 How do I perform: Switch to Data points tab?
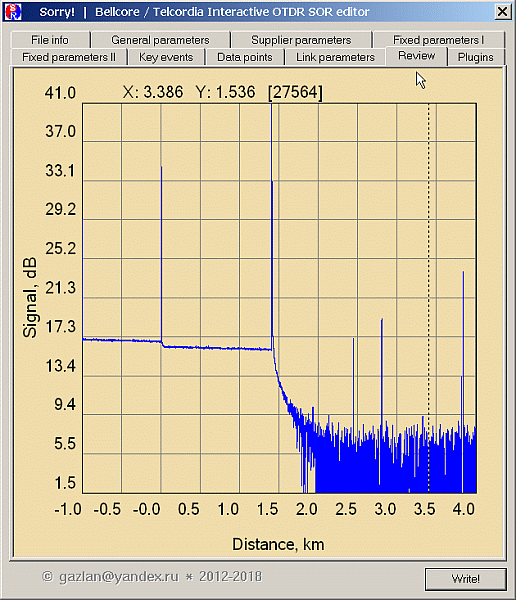(x=245, y=57)
